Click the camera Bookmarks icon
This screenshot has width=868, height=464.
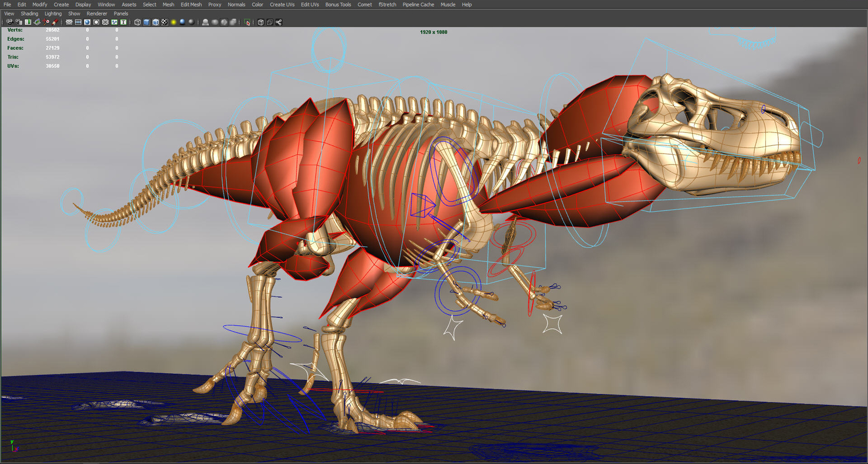(x=28, y=22)
